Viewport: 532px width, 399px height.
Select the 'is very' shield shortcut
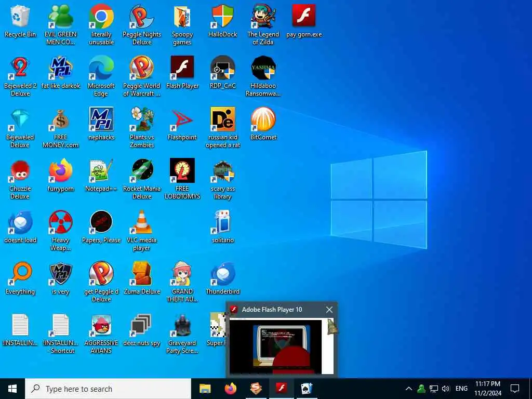pos(60,279)
